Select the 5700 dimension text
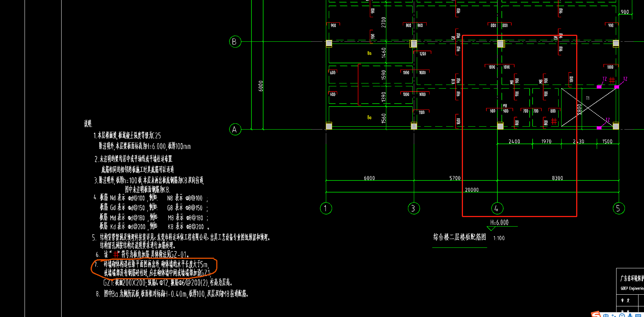The width and height of the screenshot is (644, 317). 455,178
